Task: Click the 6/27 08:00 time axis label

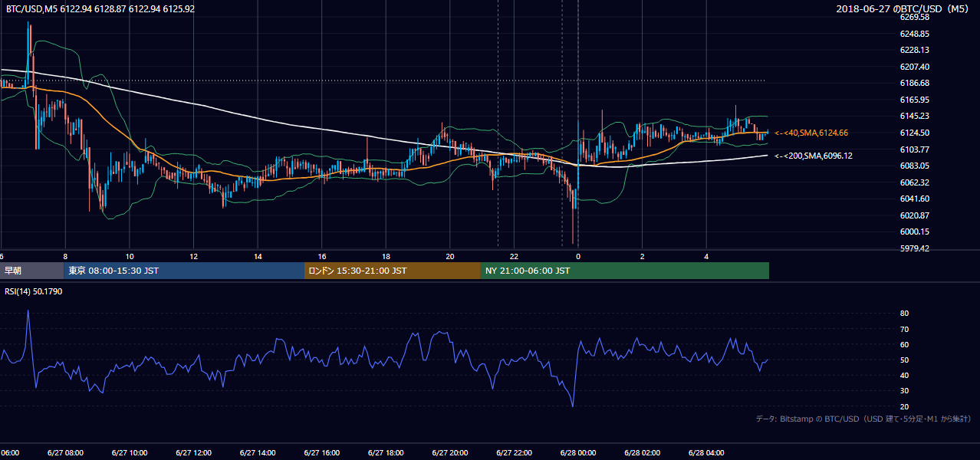Action: (65, 453)
